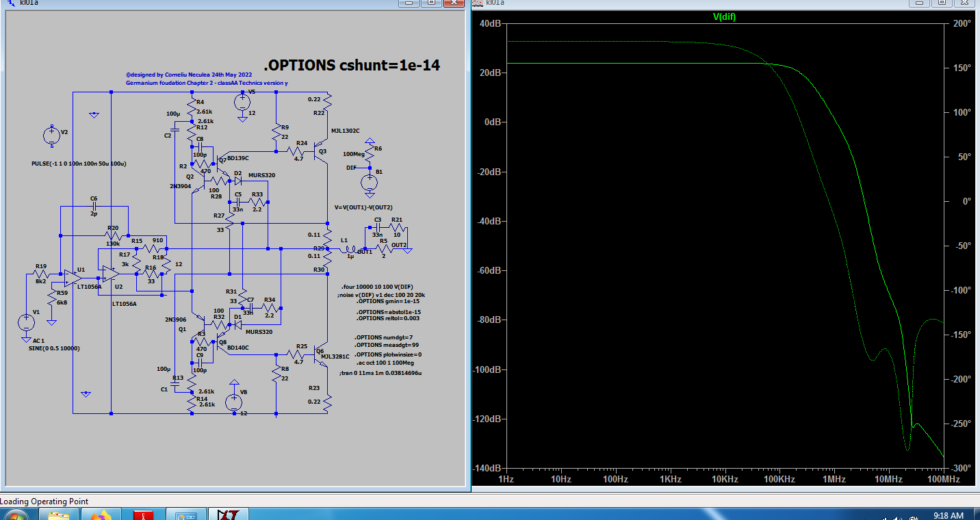
Task: Select the BD139C transistor label
Action: [239, 158]
